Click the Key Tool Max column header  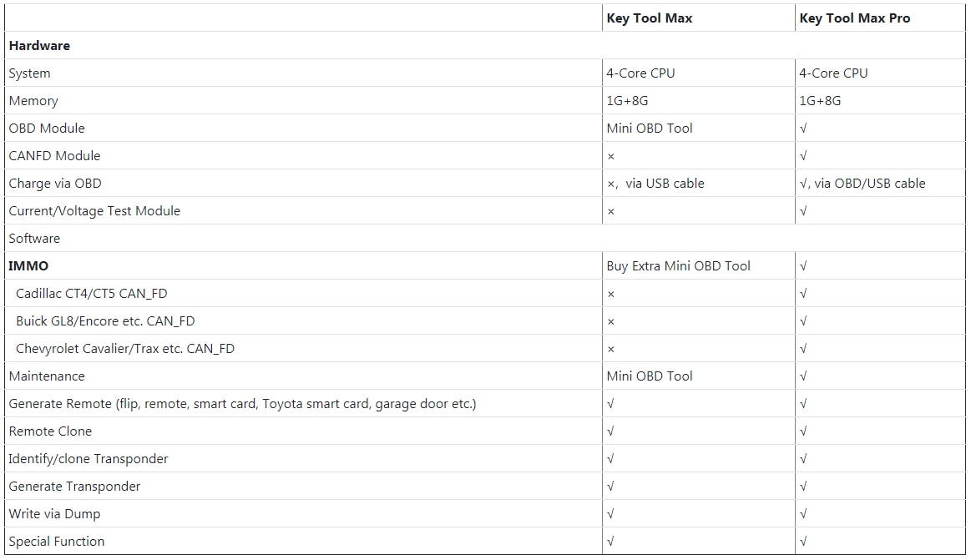649,18
